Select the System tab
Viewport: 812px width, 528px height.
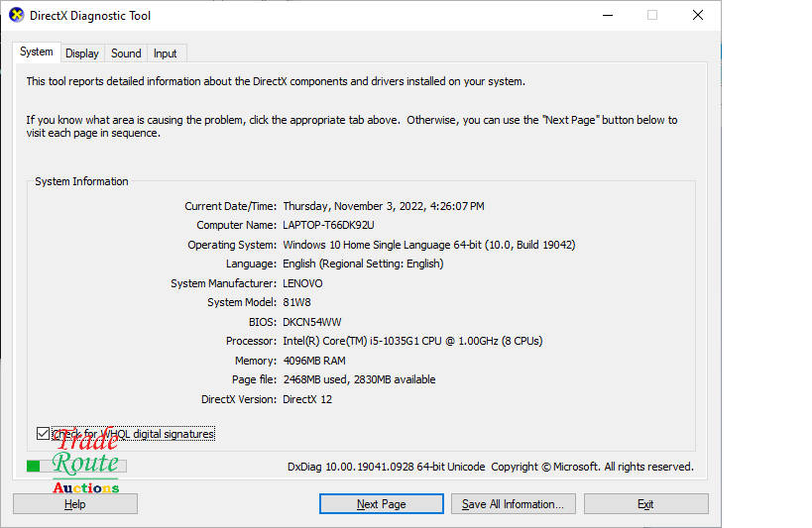[x=37, y=53]
